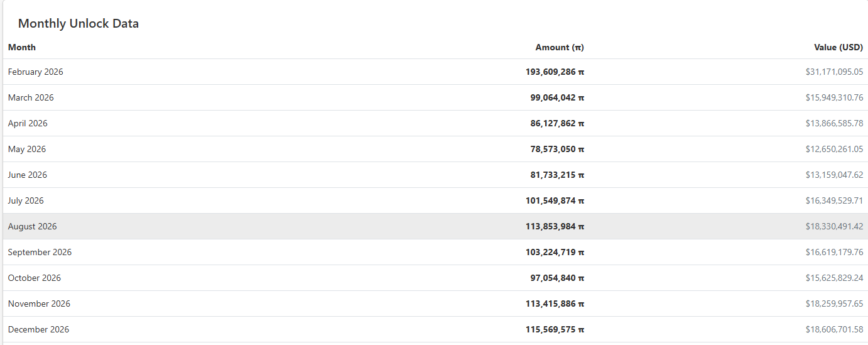The width and height of the screenshot is (868, 345).
Task: Click the June 2026 month cell
Action: click(x=28, y=175)
